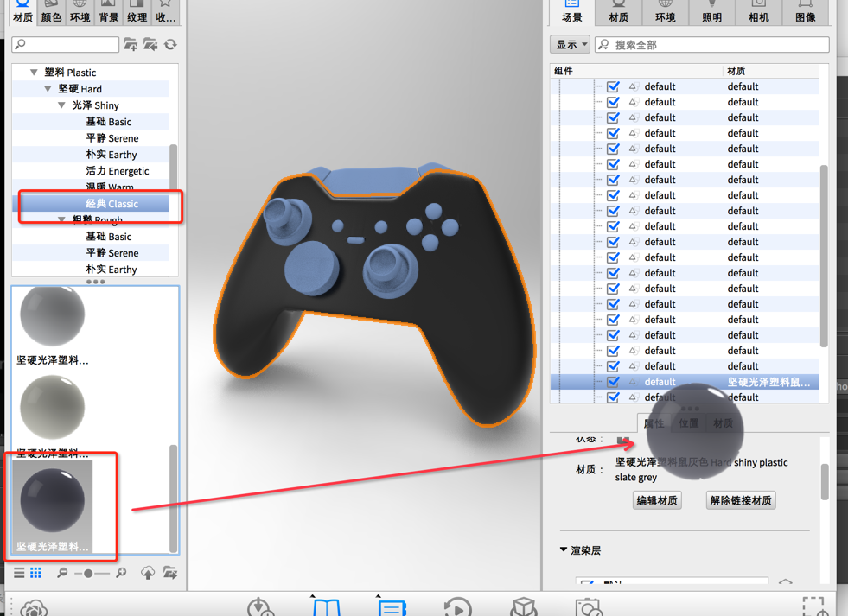Click the 解除链接材质 button
Screen dimensions: 848x616
tap(741, 500)
